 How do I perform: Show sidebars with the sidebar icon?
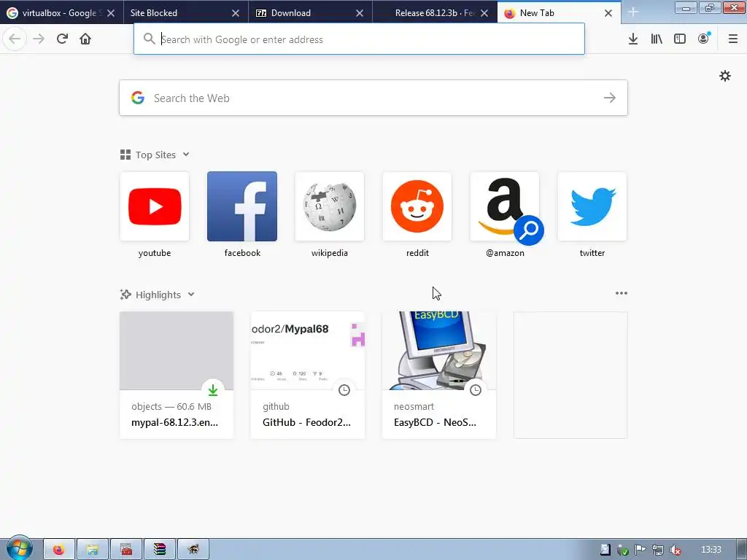pos(680,39)
